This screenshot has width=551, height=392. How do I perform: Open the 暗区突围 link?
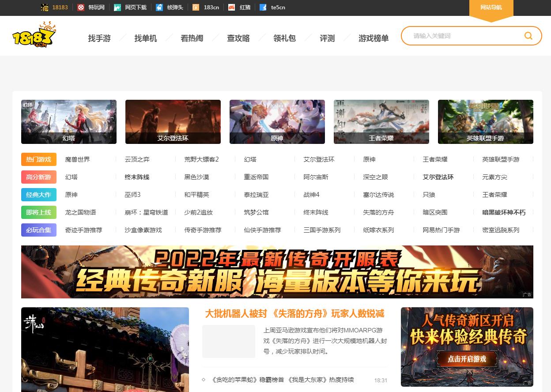(435, 212)
